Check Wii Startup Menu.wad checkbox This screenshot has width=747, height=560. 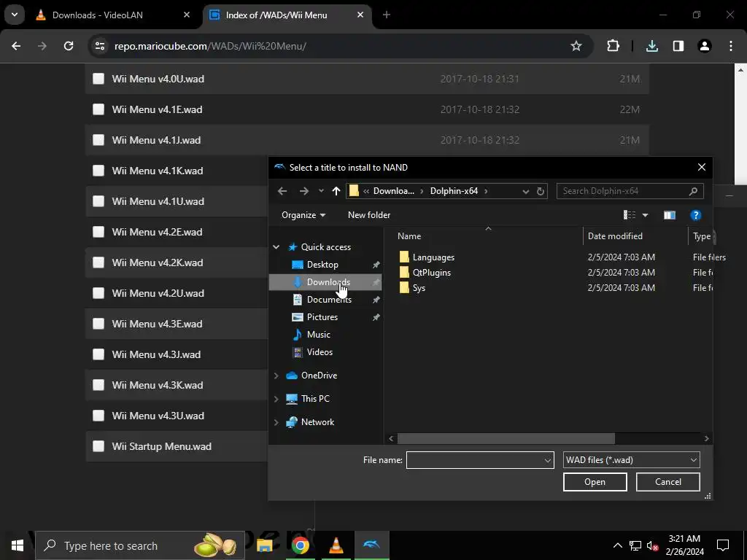(x=98, y=446)
